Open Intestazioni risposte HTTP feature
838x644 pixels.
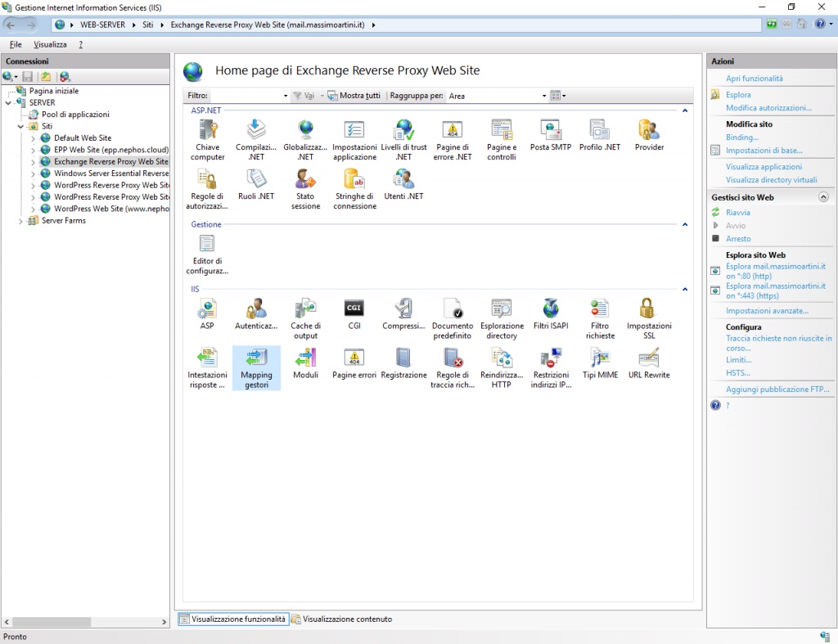tap(207, 367)
